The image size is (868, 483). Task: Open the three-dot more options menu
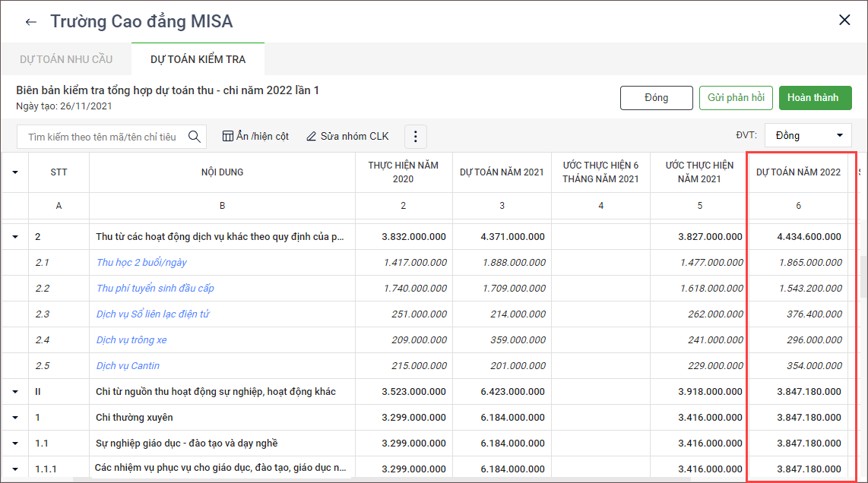415,137
